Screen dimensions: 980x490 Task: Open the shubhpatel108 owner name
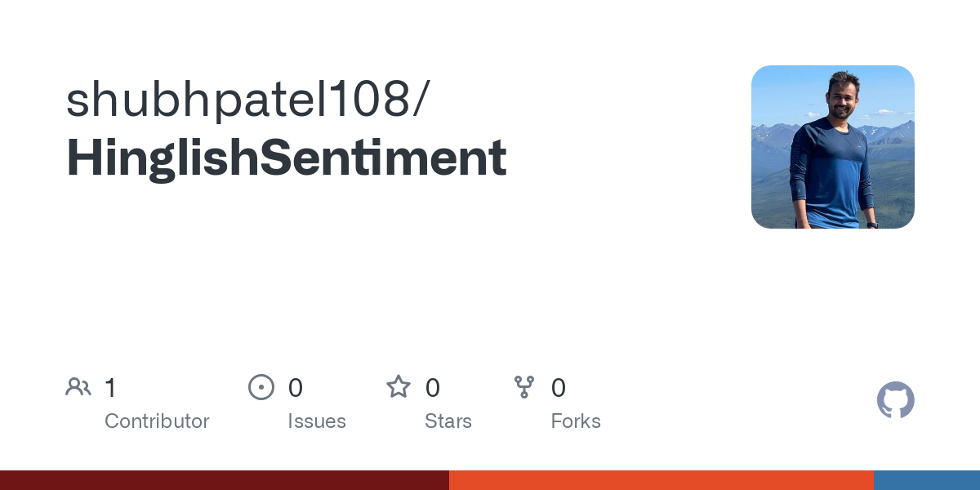pyautogui.click(x=239, y=99)
